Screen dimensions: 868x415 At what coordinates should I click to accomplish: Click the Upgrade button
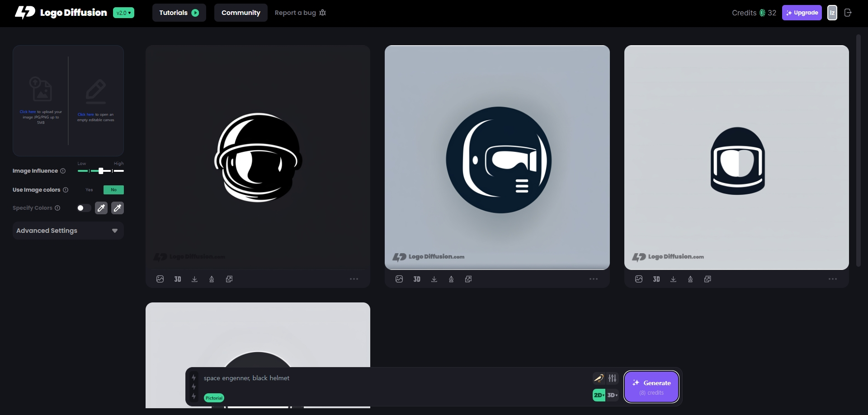pyautogui.click(x=802, y=13)
